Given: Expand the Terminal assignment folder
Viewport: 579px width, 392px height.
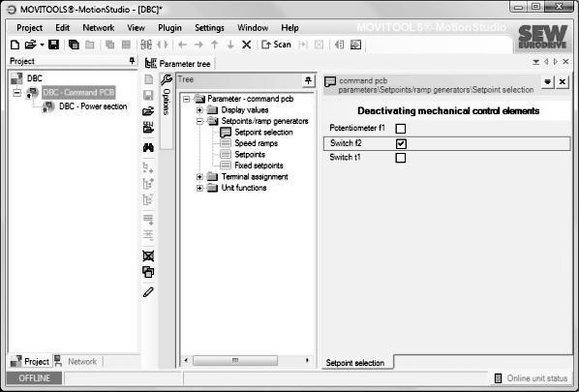Looking at the screenshot, I should [199, 177].
